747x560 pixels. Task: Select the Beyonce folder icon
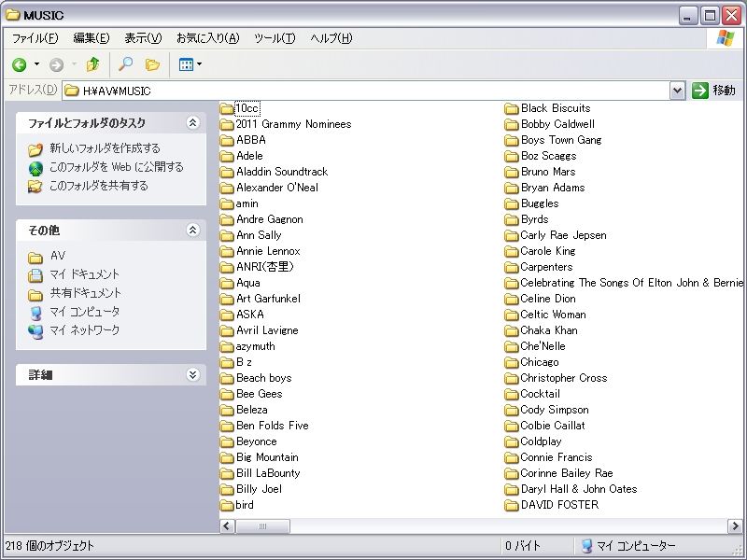tap(227, 441)
